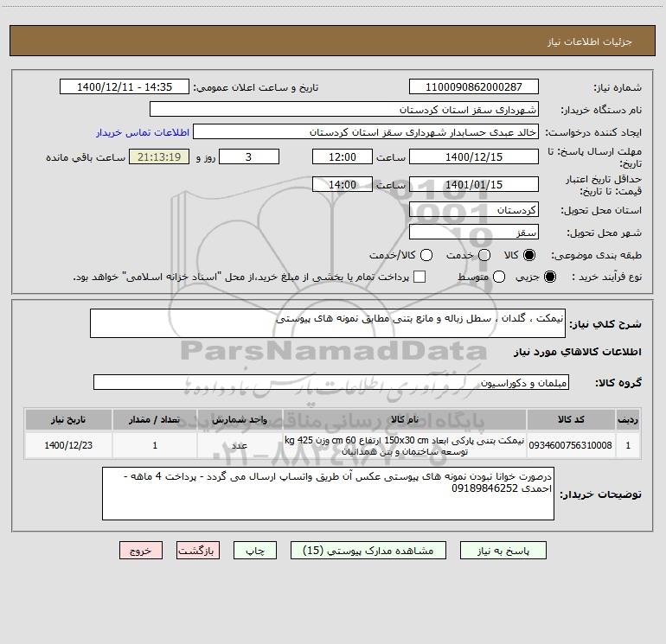Click the remaining time field 21:13:19

(x=159, y=156)
